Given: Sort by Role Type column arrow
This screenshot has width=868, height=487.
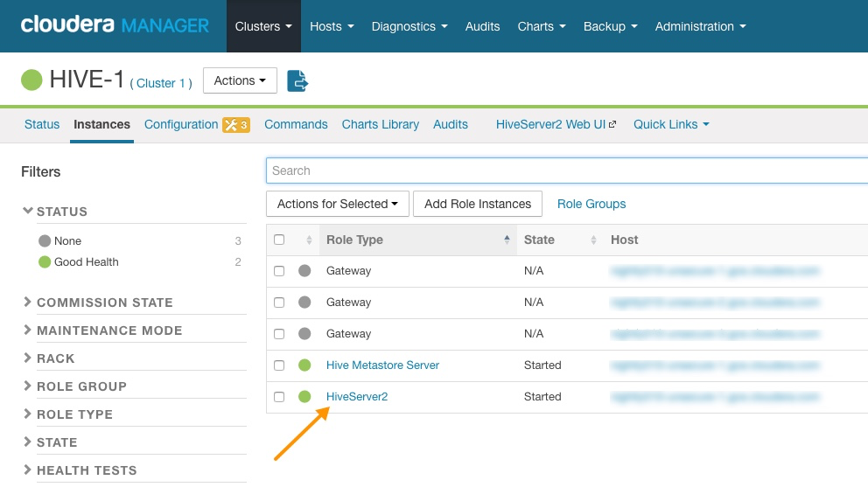Looking at the screenshot, I should pos(507,240).
